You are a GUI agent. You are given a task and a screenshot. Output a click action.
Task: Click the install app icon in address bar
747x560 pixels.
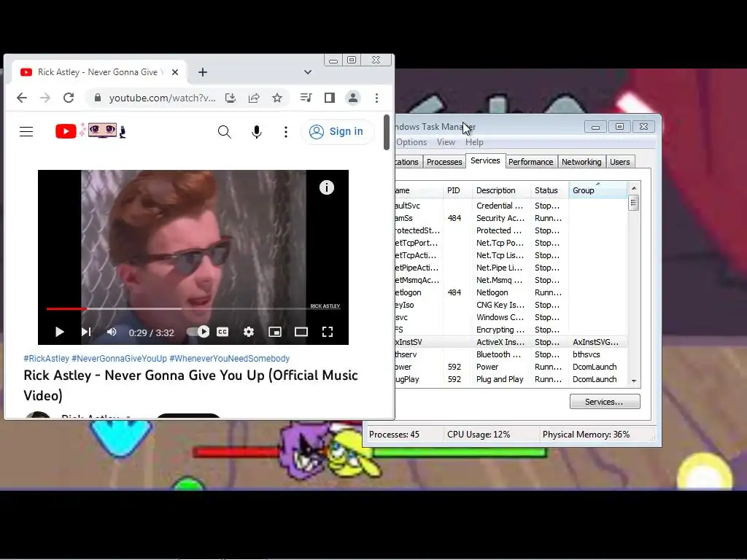[x=231, y=98]
